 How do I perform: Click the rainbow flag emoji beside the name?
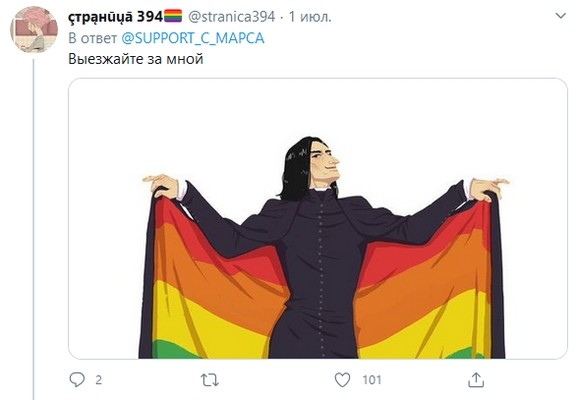coord(173,16)
